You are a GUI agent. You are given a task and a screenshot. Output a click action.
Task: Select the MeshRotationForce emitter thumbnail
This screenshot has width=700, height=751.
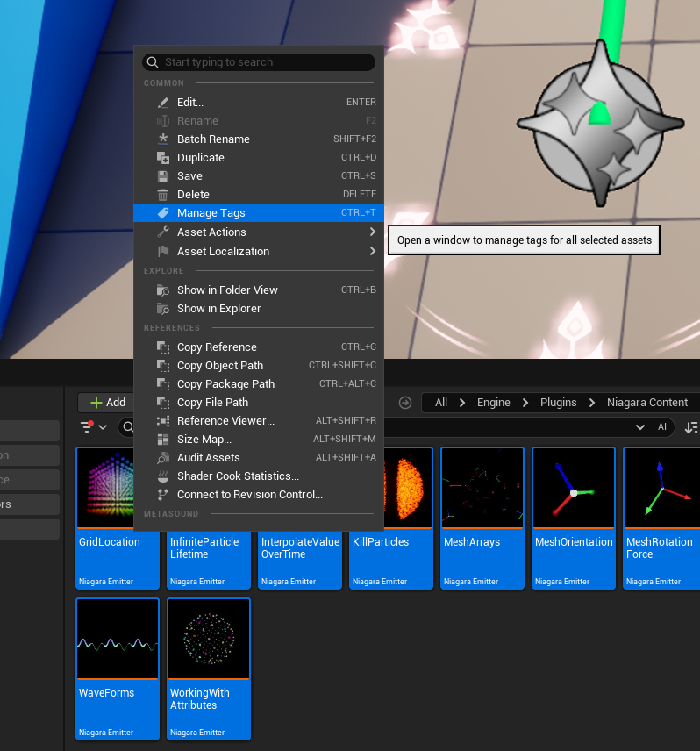click(662, 488)
